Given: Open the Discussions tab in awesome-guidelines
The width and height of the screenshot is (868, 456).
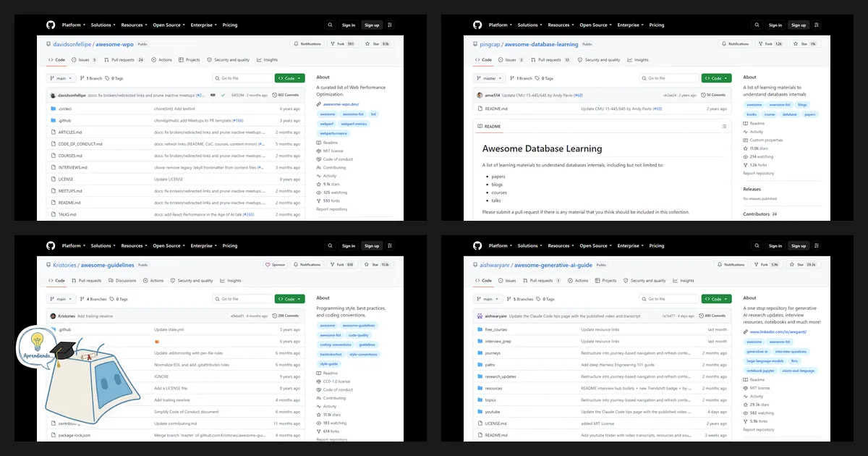Looking at the screenshot, I should click(123, 281).
